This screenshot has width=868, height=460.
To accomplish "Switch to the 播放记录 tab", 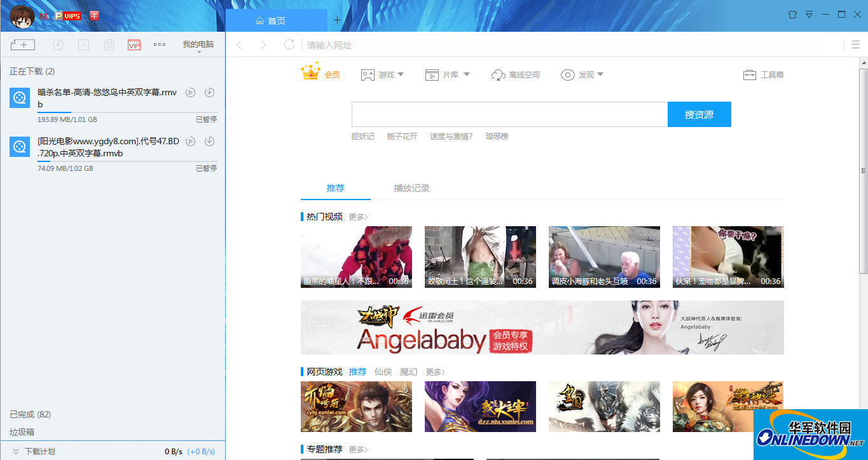I will [411, 188].
